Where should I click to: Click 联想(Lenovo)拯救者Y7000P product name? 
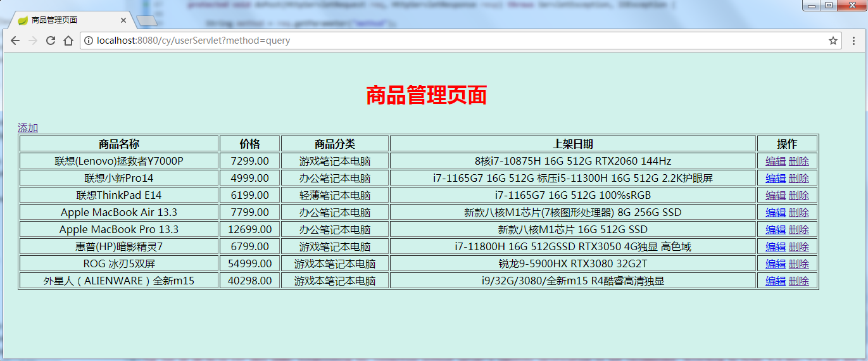pos(119,161)
